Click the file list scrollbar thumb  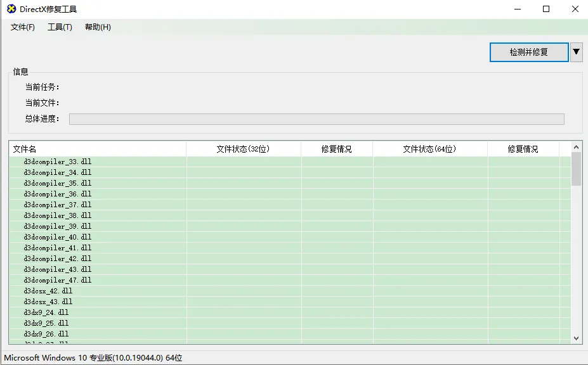click(577, 169)
